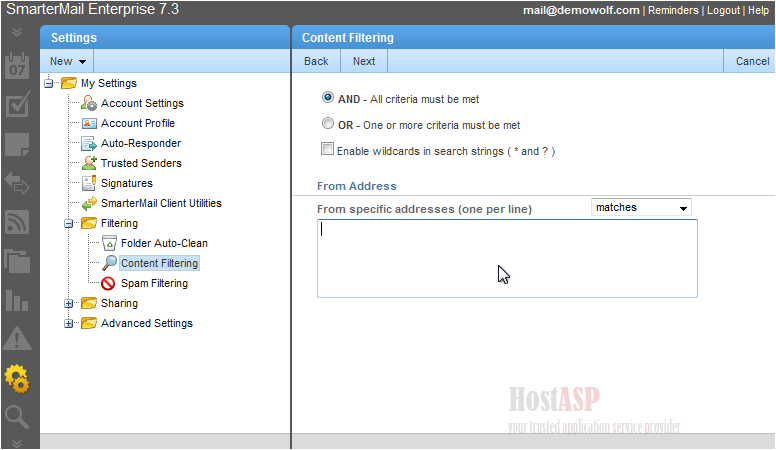Click the Filtering folder label
The height and width of the screenshot is (450, 776).
pyautogui.click(x=119, y=223)
